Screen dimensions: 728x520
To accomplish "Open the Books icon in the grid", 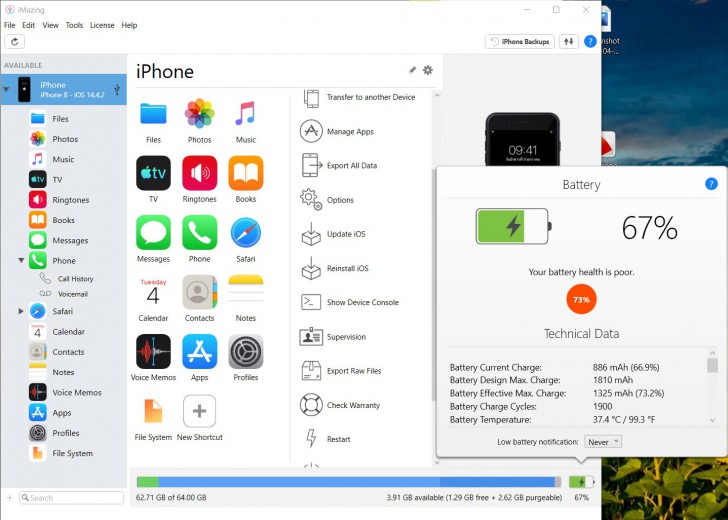I will (x=246, y=173).
